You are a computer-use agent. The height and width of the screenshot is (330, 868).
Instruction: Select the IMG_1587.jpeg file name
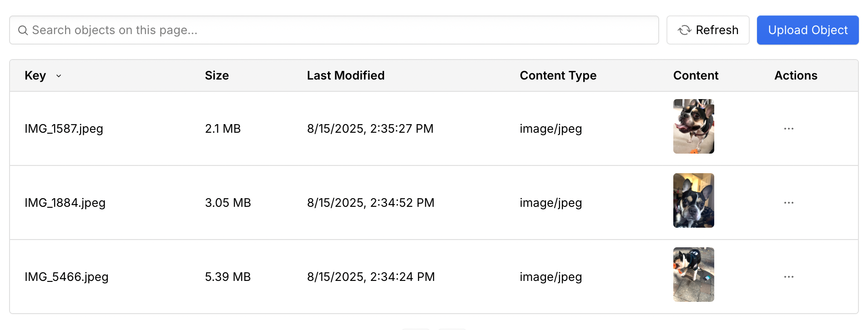click(64, 129)
